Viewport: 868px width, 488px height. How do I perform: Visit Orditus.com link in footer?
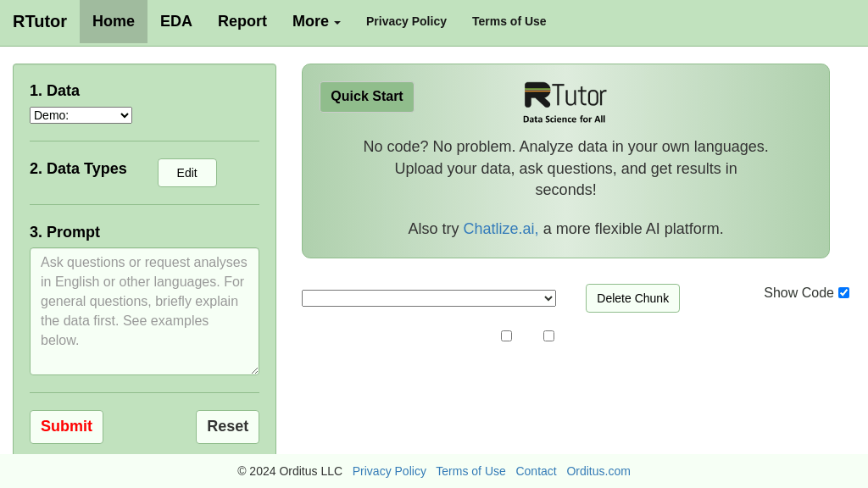click(x=598, y=471)
